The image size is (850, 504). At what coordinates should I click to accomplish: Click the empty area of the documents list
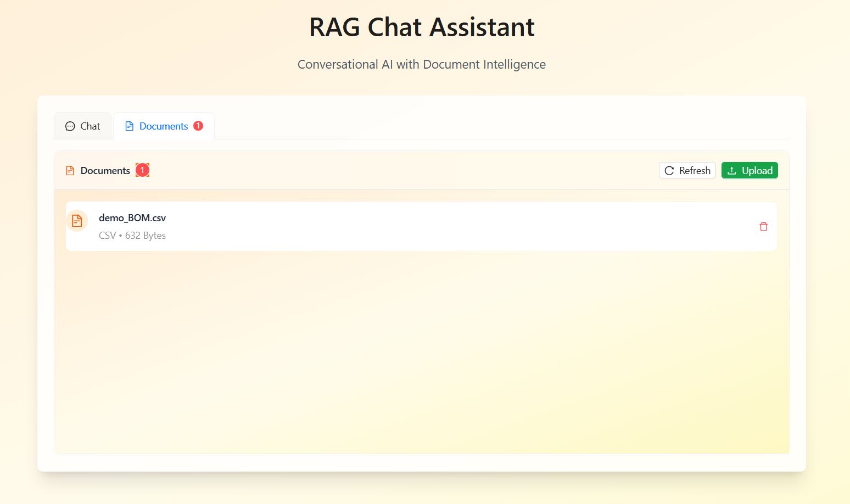[422, 351]
